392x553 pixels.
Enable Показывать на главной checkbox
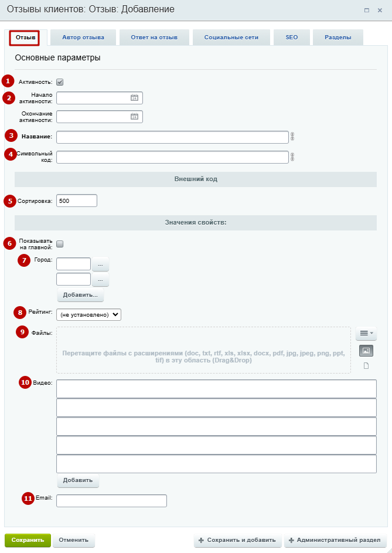60,244
